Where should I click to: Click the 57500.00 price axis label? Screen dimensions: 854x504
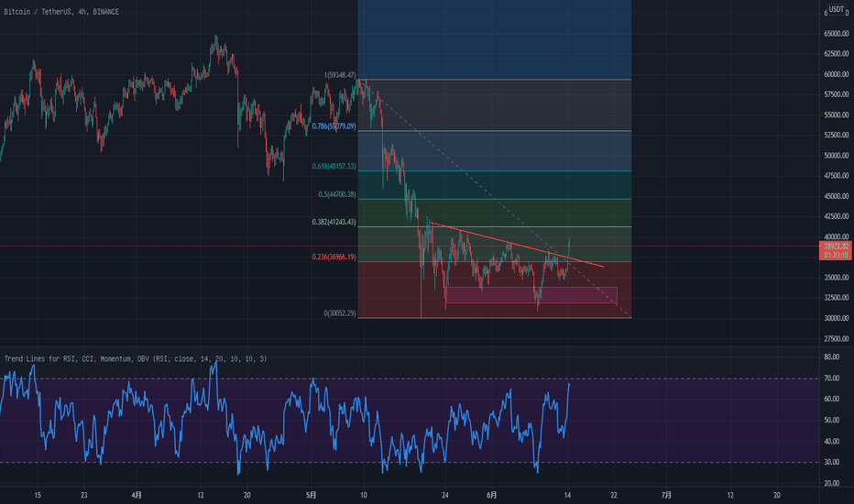pos(836,94)
